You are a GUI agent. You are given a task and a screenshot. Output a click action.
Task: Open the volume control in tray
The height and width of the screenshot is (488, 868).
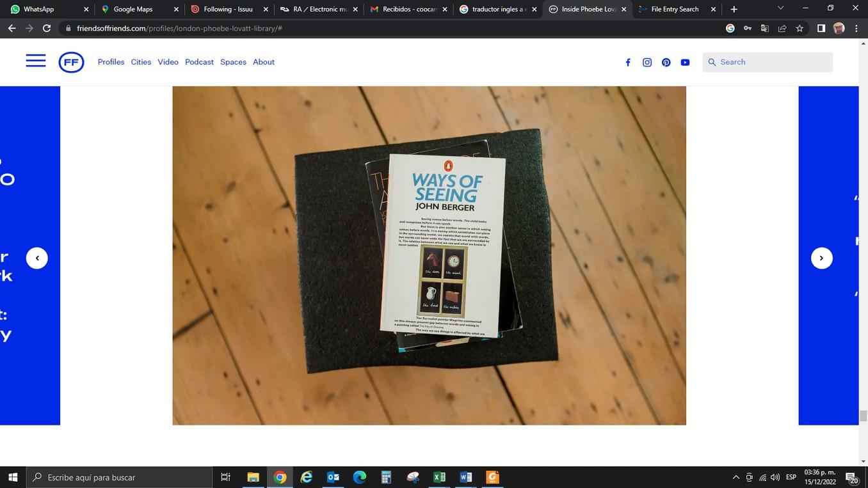[775, 477]
